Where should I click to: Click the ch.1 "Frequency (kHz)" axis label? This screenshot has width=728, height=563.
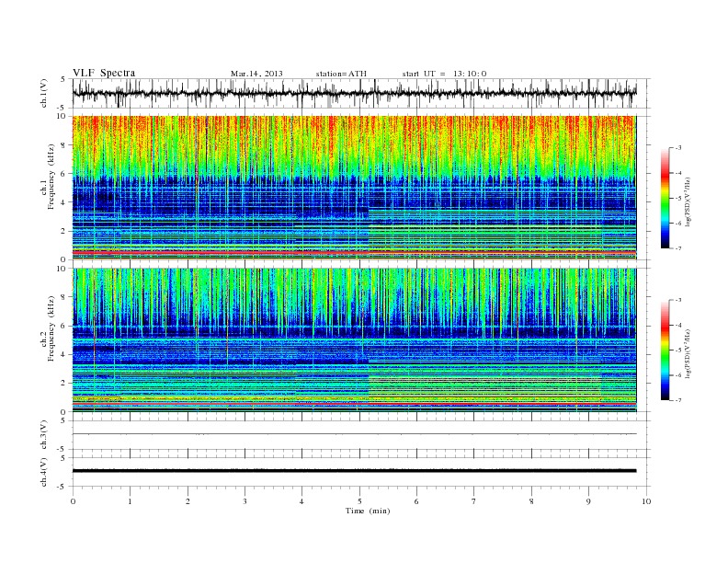[51, 177]
